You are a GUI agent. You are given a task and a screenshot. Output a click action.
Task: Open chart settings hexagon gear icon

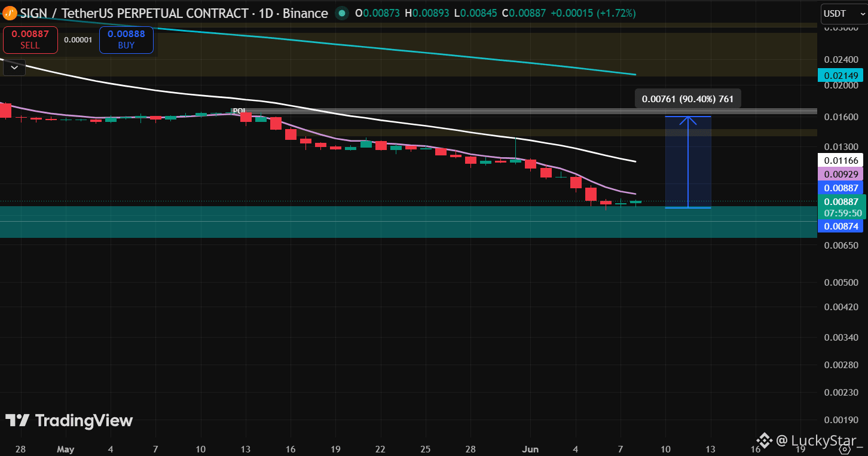845,448
